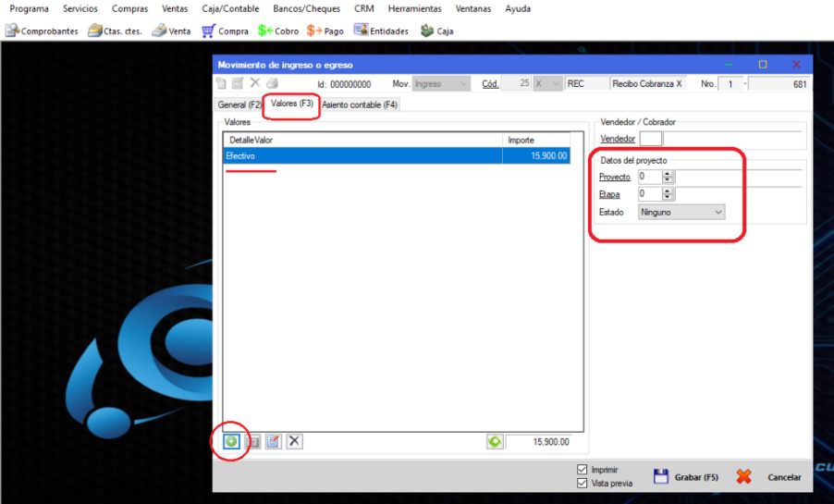Toggle the Imprimir checkbox
The width and height of the screenshot is (834, 504).
[583, 470]
